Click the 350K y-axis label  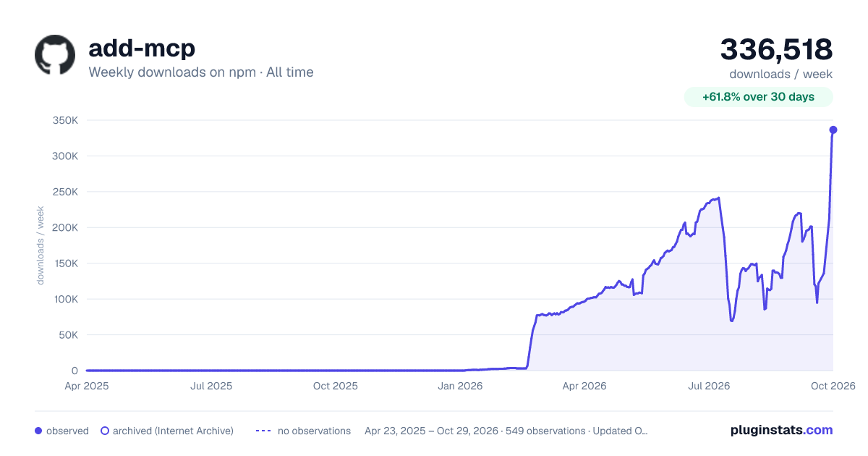(x=65, y=120)
